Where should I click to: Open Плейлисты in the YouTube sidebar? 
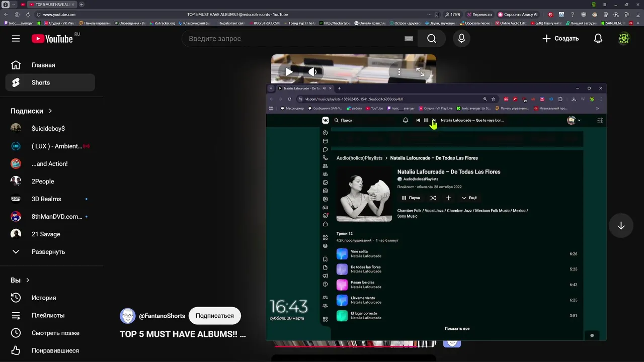click(x=50, y=315)
